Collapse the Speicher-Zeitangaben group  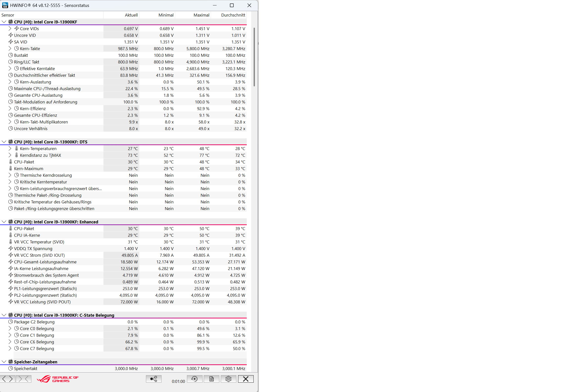click(x=4, y=362)
